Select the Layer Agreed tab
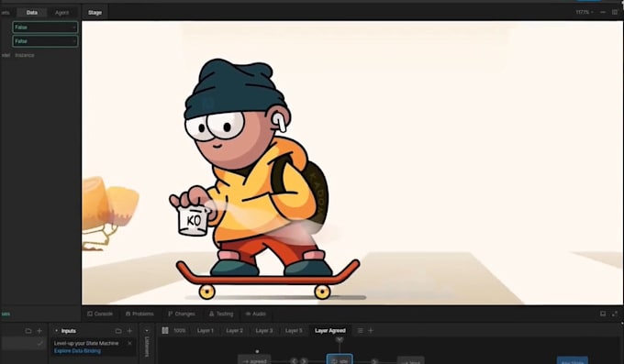 point(330,331)
